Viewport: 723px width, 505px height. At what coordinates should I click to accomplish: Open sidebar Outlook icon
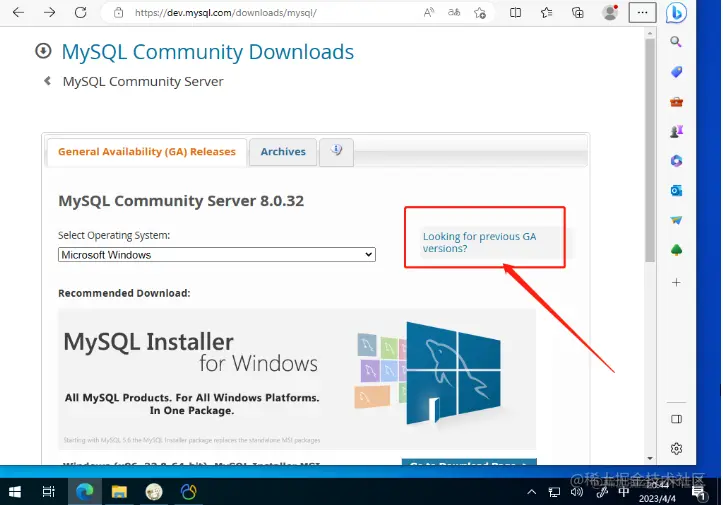point(676,190)
